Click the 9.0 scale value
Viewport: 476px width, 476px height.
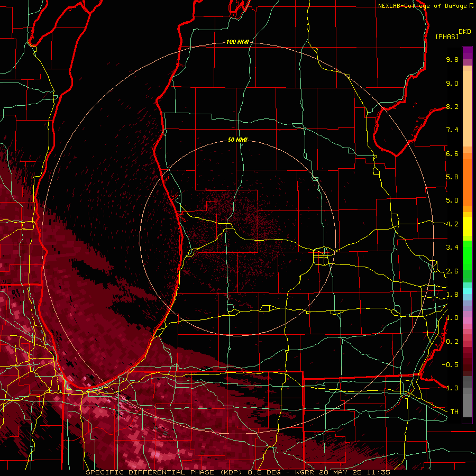tap(452, 83)
